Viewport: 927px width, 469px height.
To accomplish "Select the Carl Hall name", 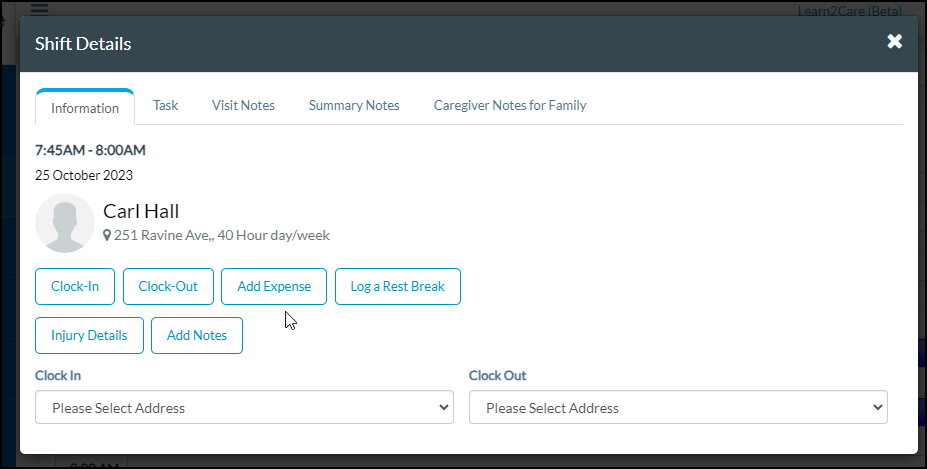I will click(x=141, y=211).
